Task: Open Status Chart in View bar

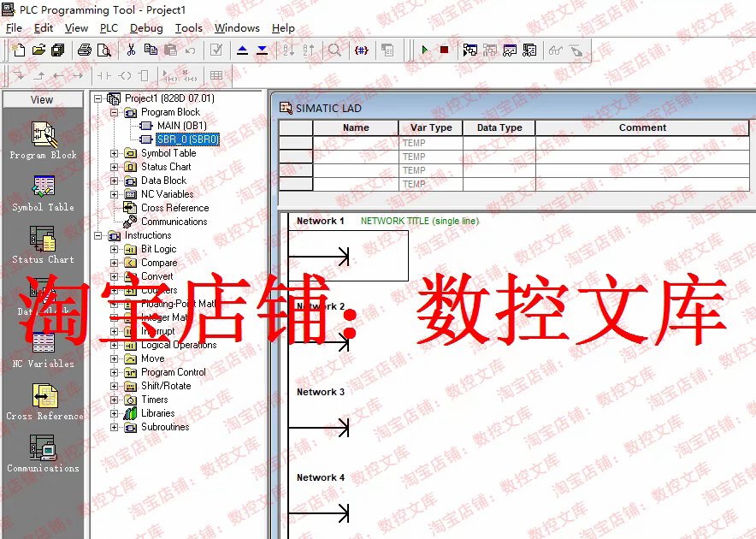Action: click(x=44, y=246)
